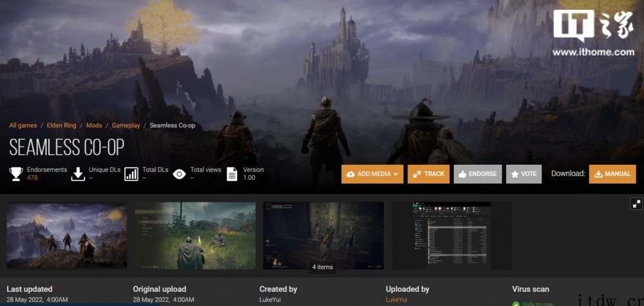Image resolution: width=644 pixels, height=306 pixels.
Task: Click the Total views eye icon
Action: pos(179,174)
